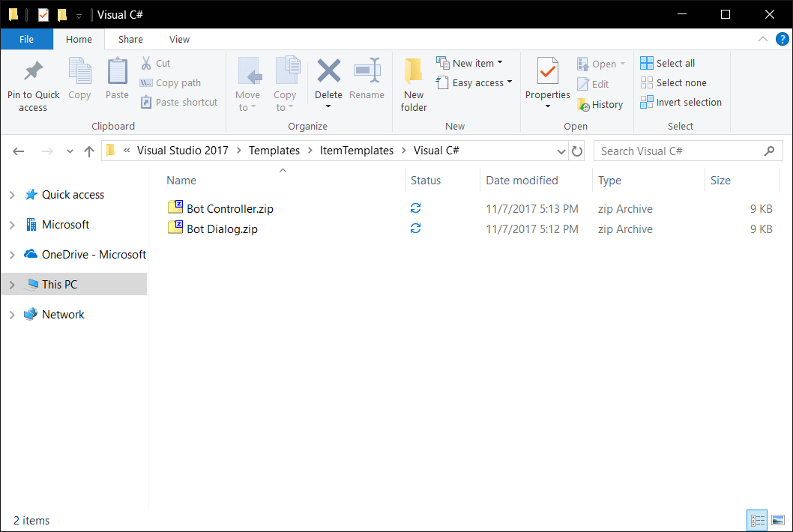The width and height of the screenshot is (793, 532).
Task: Refresh the folder view
Action: (x=577, y=151)
